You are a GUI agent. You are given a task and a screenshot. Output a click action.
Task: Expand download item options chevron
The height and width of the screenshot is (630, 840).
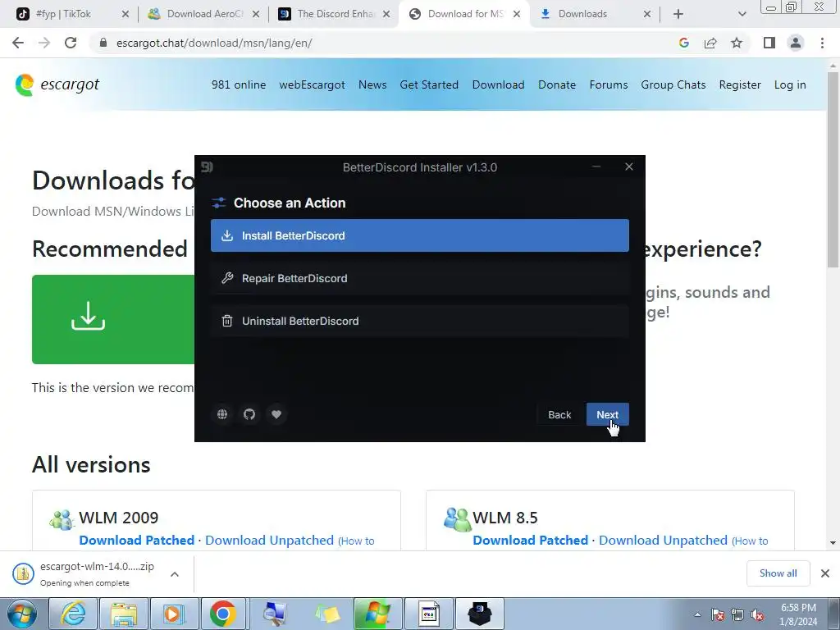tap(175, 573)
